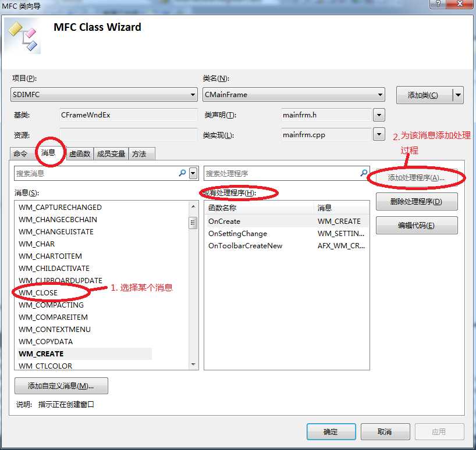Image resolution: width=476 pixels, height=450 pixels.
Task: Select the OnToolbarCreateNew handler row
Action: point(287,245)
